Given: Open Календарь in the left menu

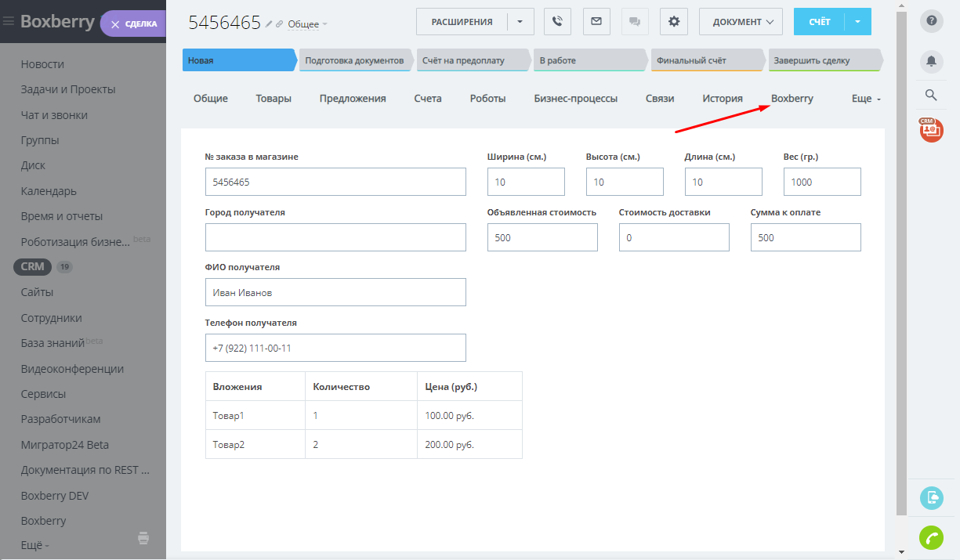Looking at the screenshot, I should (49, 191).
